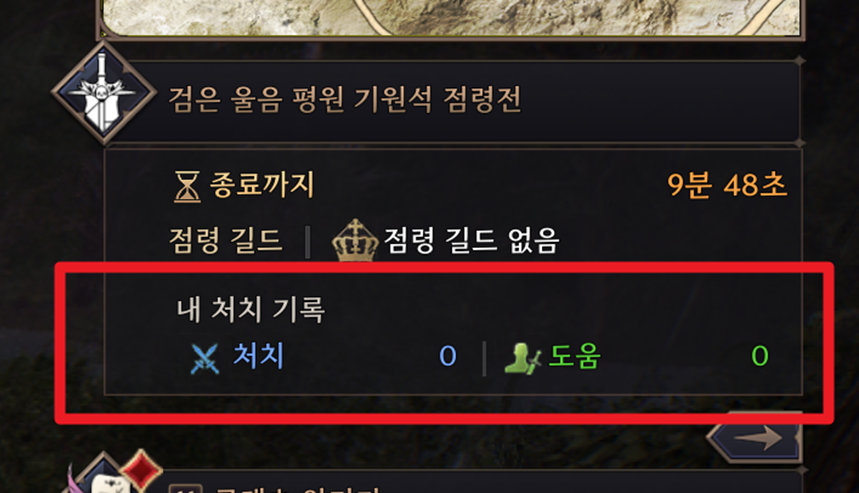Image resolution: width=859 pixels, height=493 pixels.
Task: Click the green 도움 label
Action: (x=575, y=356)
